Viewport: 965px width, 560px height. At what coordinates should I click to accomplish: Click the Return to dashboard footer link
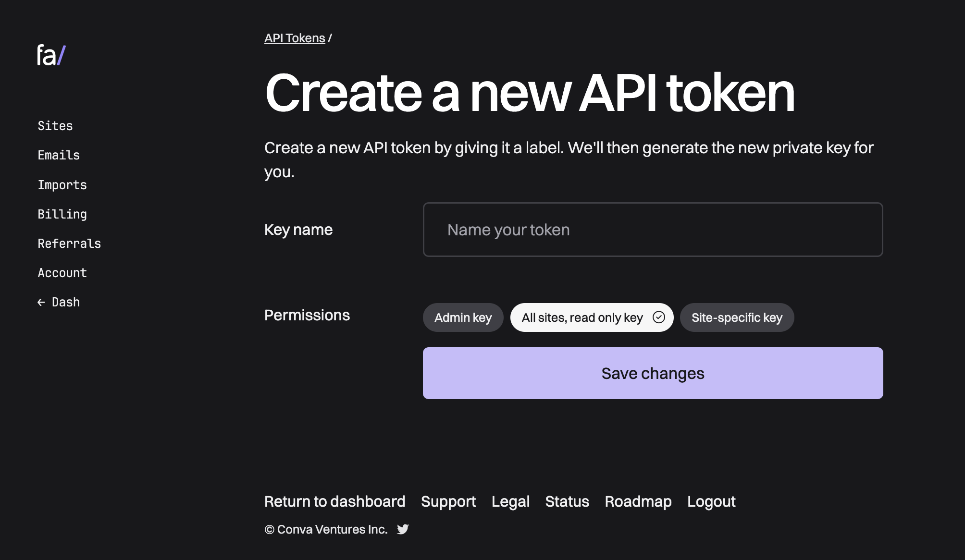[x=335, y=501]
